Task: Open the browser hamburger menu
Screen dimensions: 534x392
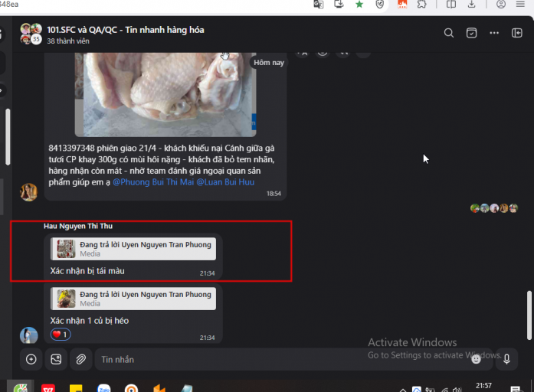Action: [x=520, y=5]
